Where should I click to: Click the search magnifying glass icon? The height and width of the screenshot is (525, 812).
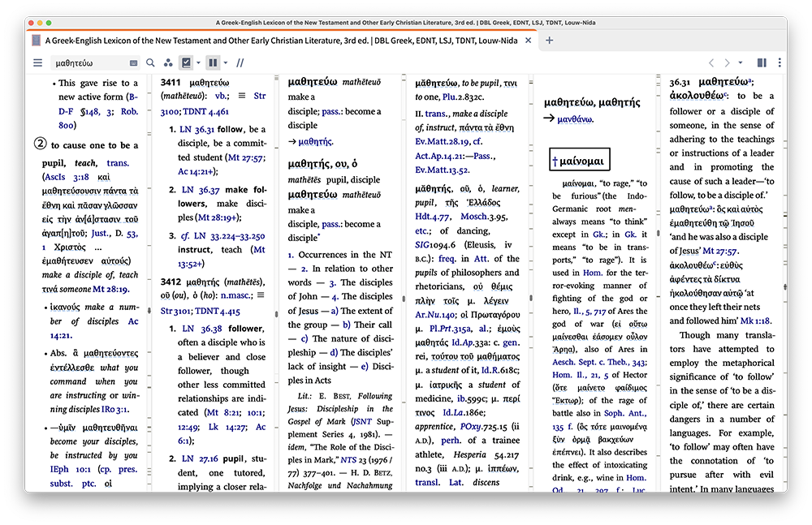pos(150,62)
